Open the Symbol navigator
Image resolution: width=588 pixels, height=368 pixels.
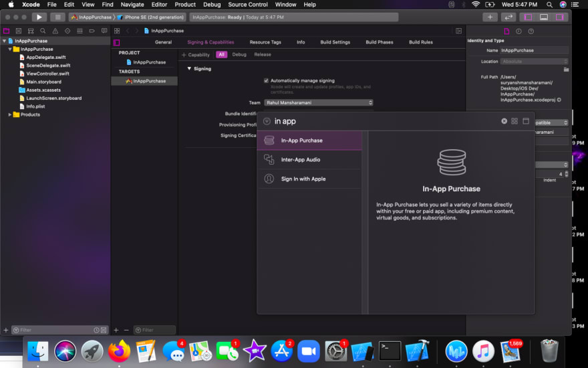click(x=31, y=31)
